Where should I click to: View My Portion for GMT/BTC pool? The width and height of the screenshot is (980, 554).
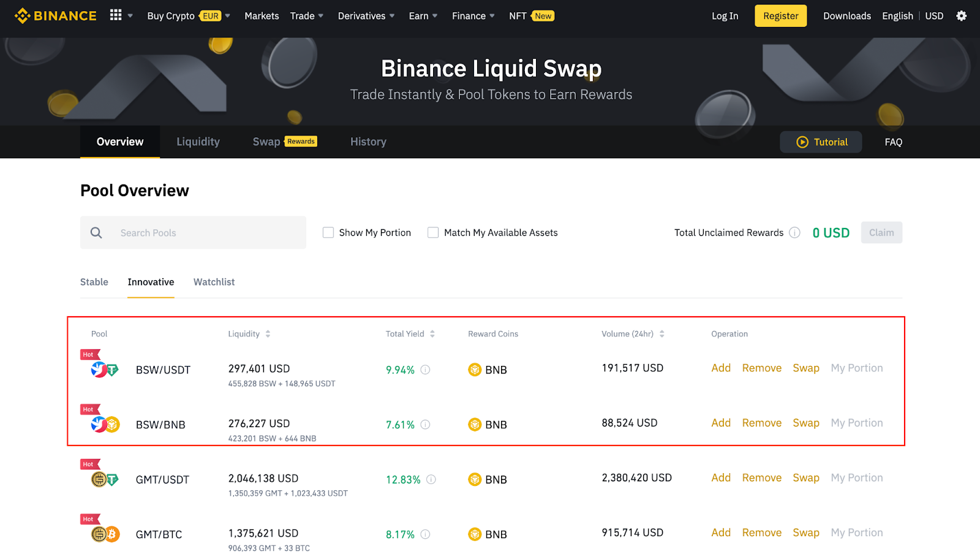point(856,533)
